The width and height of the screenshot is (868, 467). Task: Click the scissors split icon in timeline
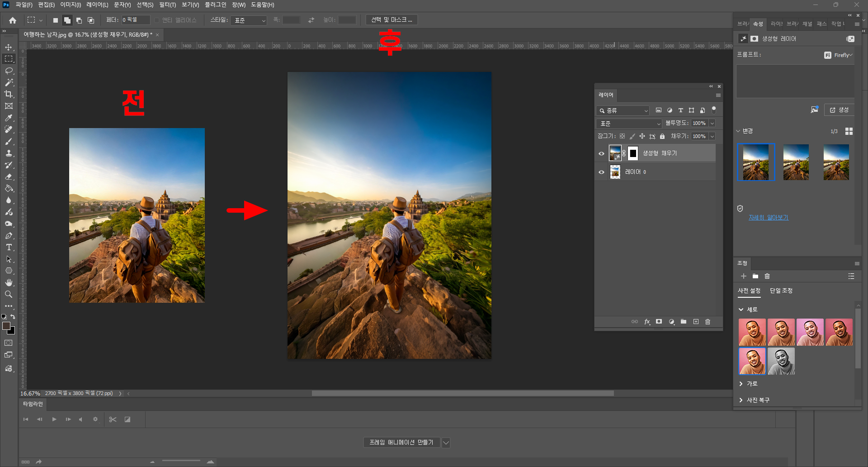coord(113,419)
